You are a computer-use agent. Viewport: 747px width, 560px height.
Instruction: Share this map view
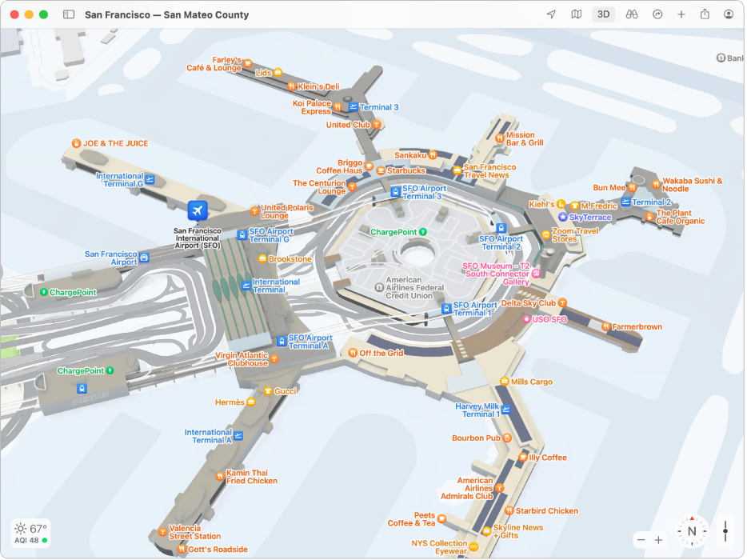click(x=705, y=14)
